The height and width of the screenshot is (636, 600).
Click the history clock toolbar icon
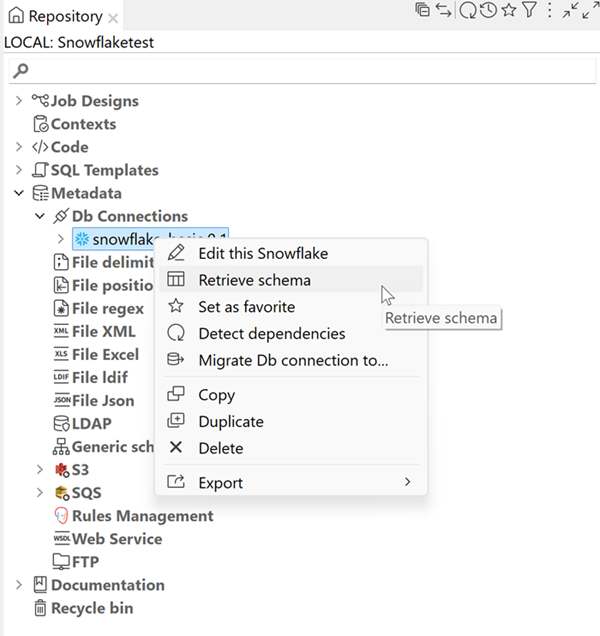pyautogui.click(x=488, y=10)
